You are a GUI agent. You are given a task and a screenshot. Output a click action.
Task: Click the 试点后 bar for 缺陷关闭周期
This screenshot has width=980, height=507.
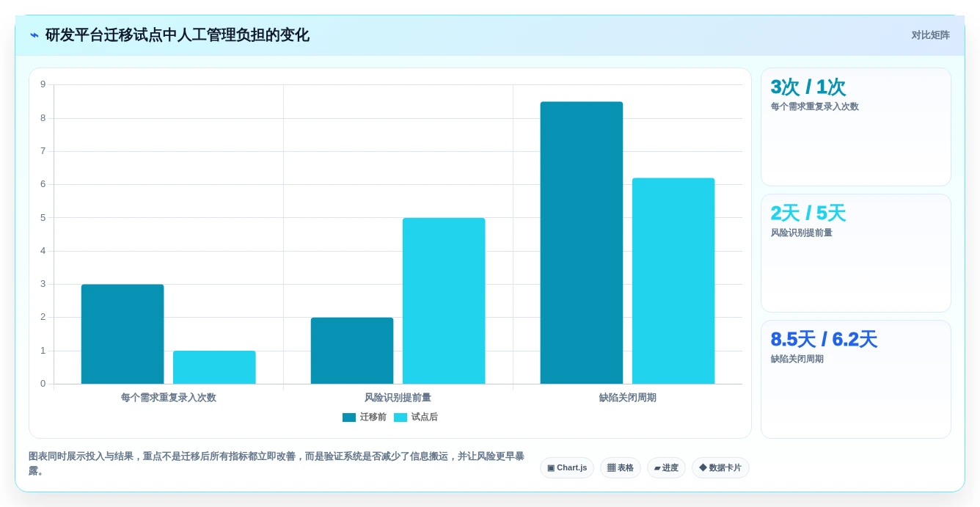673,281
